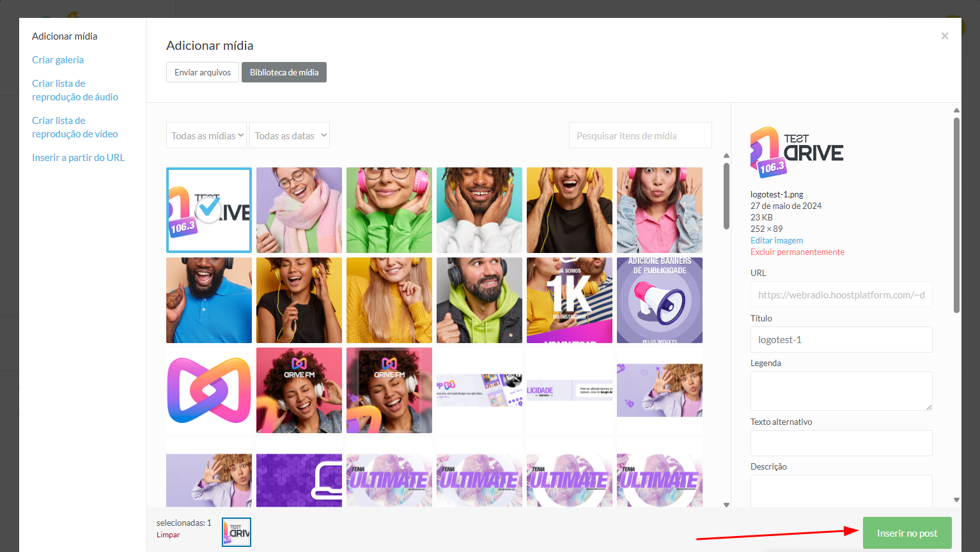The image size is (980, 552).
Task: Click details panel scrollbar down arrow
Action: (x=956, y=500)
